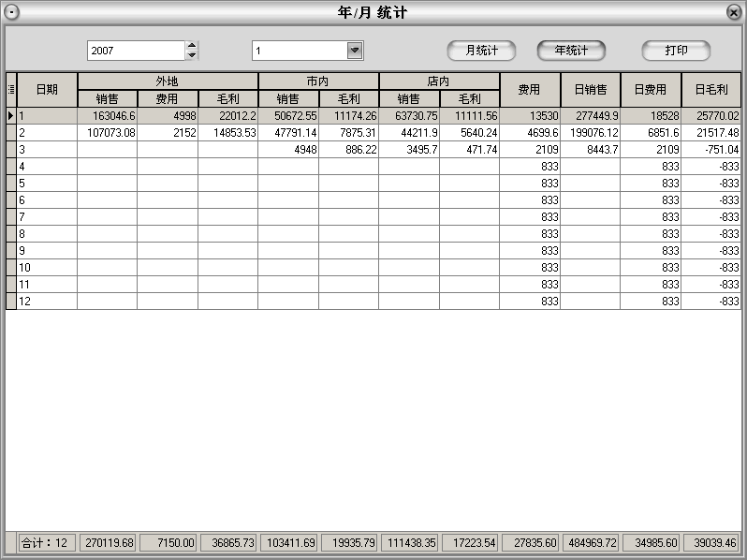Click the year input field showing 2007

click(136, 51)
